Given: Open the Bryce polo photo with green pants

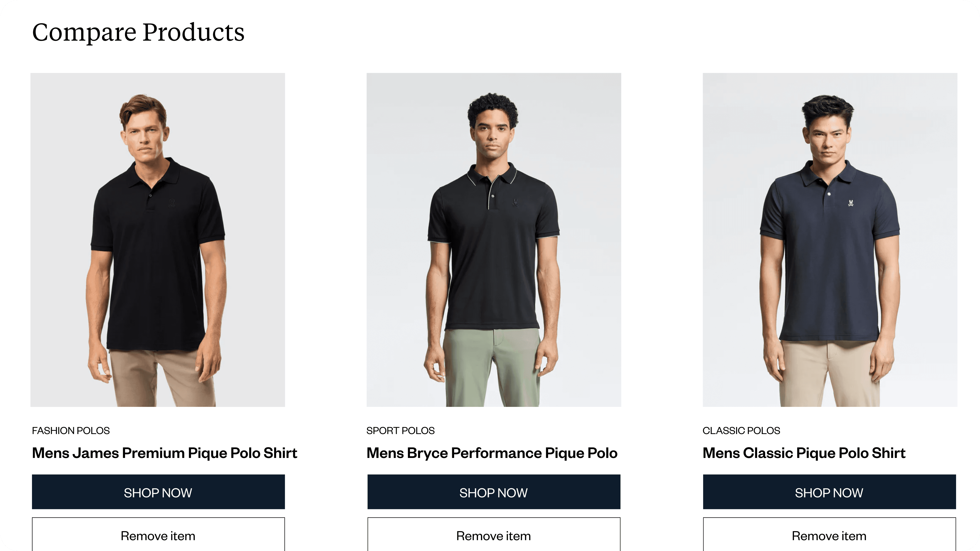Looking at the screenshot, I should click(x=494, y=240).
